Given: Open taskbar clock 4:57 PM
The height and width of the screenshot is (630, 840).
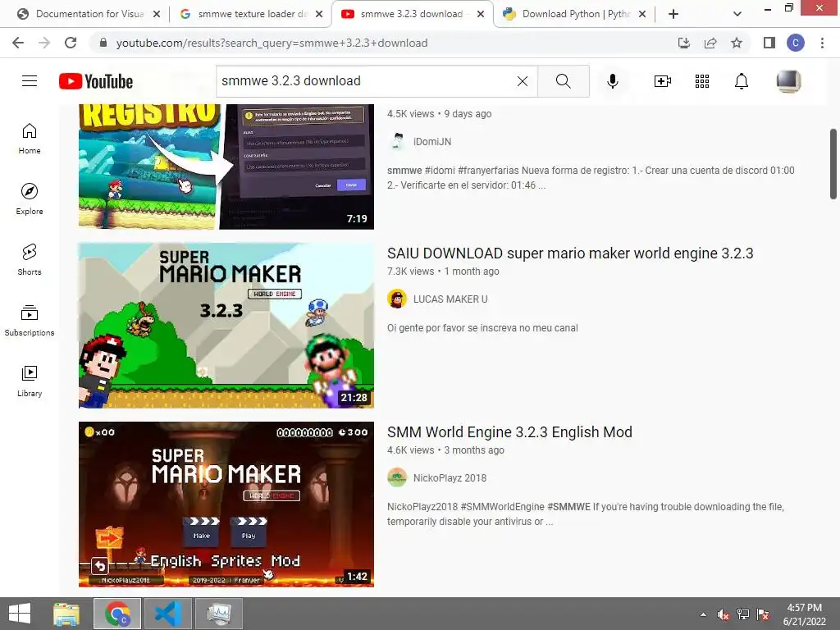Looking at the screenshot, I should [x=804, y=614].
